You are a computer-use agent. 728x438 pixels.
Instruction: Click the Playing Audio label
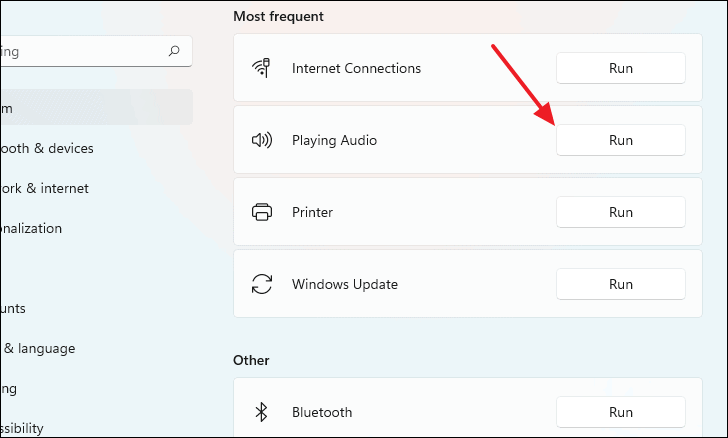(334, 140)
